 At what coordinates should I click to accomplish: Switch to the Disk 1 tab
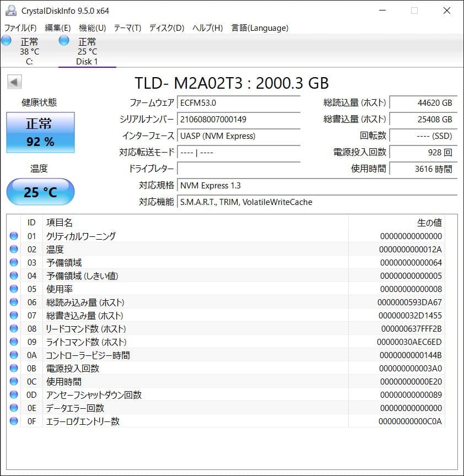tap(87, 52)
